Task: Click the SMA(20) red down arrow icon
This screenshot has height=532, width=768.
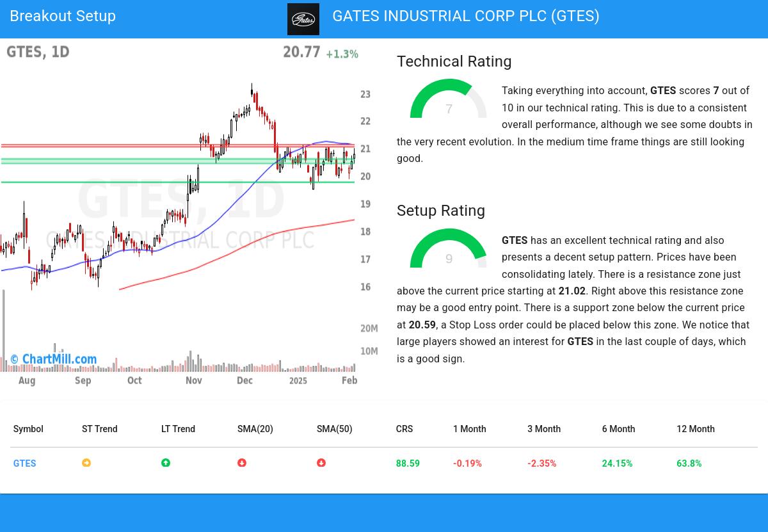Action: coord(242,463)
